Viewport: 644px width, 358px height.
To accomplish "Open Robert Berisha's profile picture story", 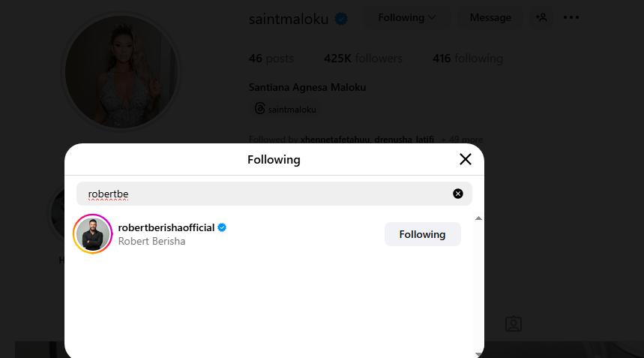I will click(93, 234).
